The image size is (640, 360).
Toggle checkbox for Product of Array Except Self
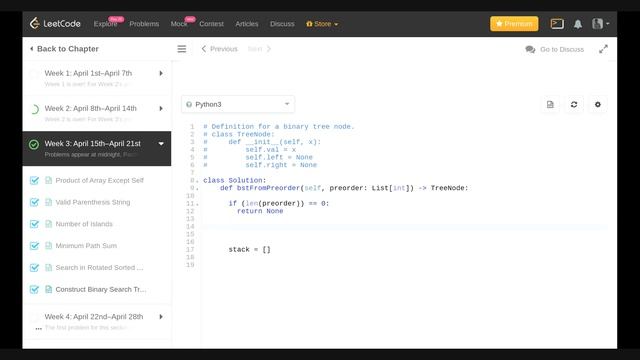tap(34, 180)
